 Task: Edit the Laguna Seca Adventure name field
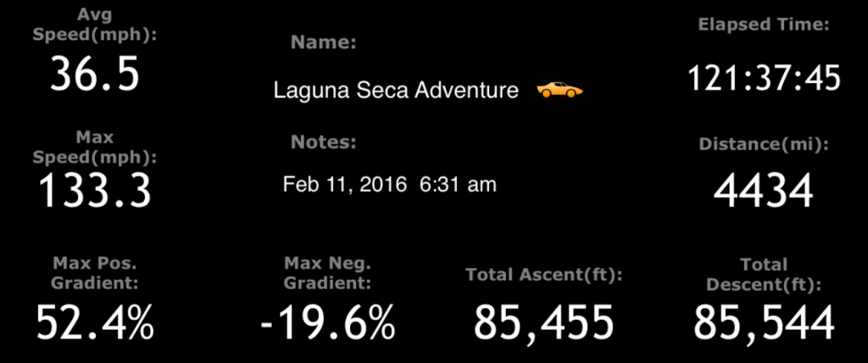[x=396, y=91]
